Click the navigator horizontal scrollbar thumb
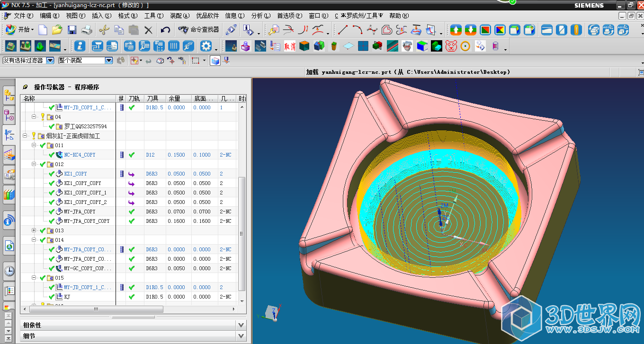 tap(96, 309)
